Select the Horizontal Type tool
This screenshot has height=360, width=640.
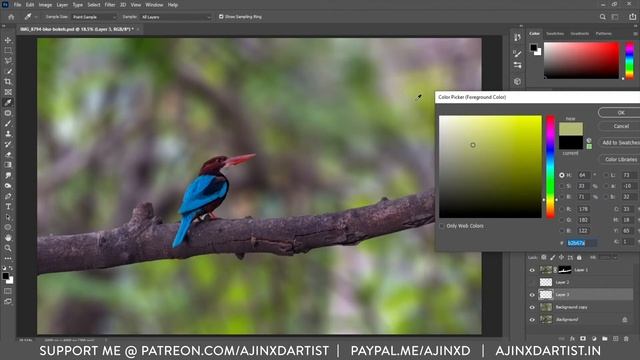coord(8,207)
